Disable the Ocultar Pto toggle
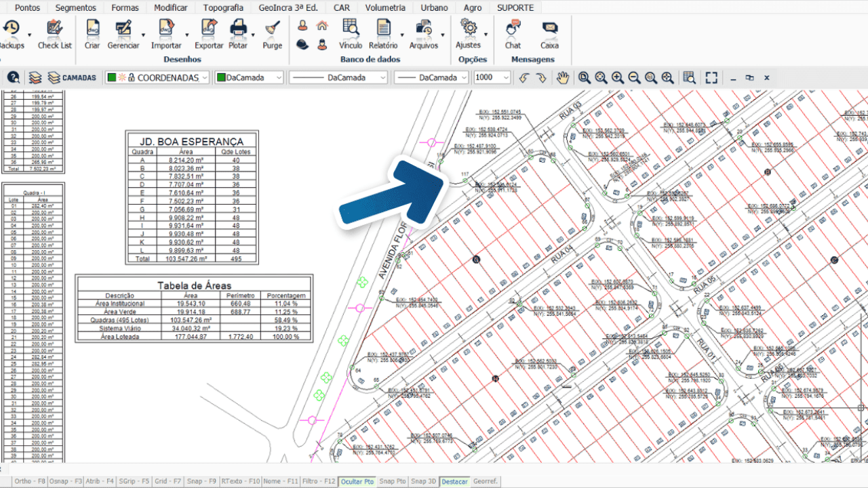The width and height of the screenshot is (868, 488). click(x=357, y=481)
